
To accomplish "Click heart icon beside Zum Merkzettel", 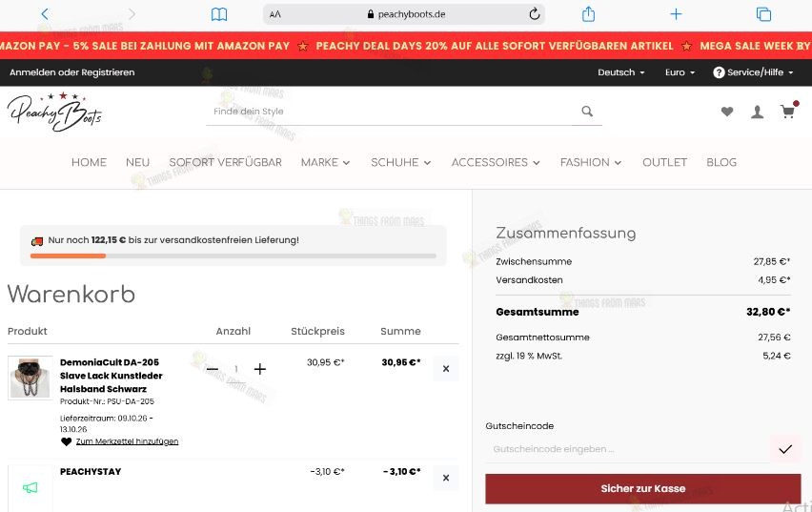I will 67,441.
